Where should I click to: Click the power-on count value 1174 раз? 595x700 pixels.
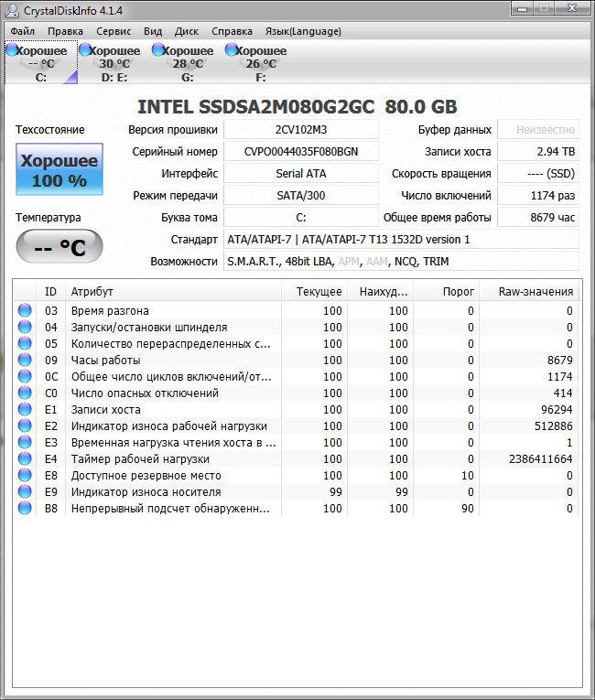[x=538, y=195]
